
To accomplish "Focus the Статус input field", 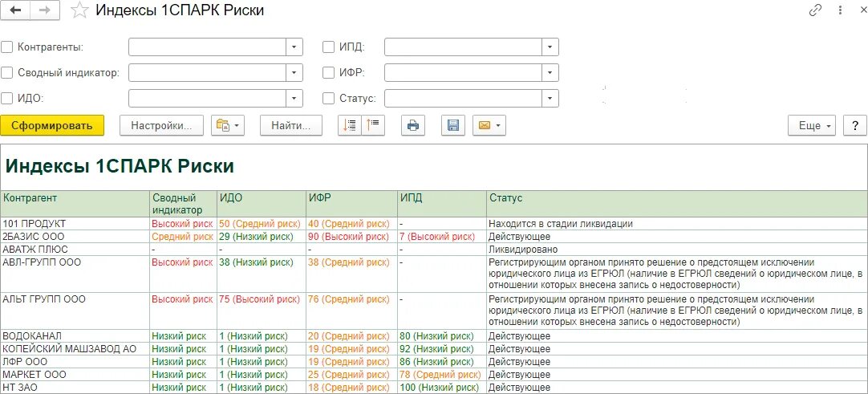I will click(x=463, y=99).
